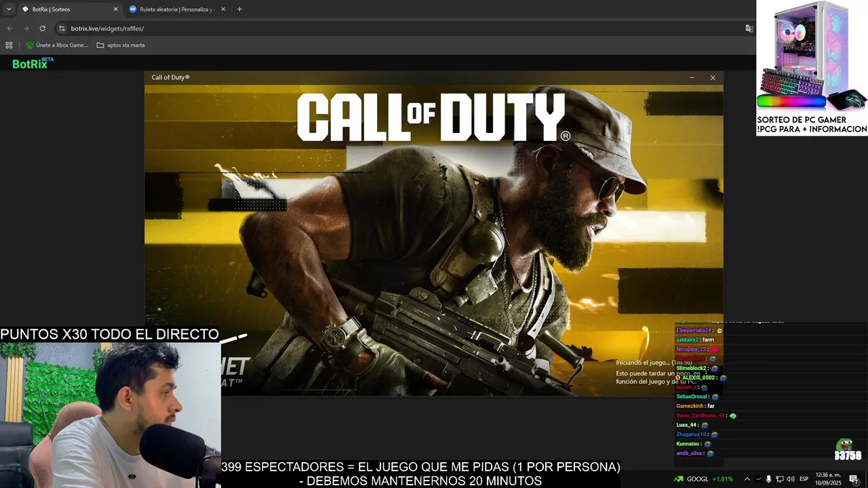Click chat user 'Kunnatsu'
This screenshot has width=868, height=488.
pyautogui.click(x=688, y=444)
